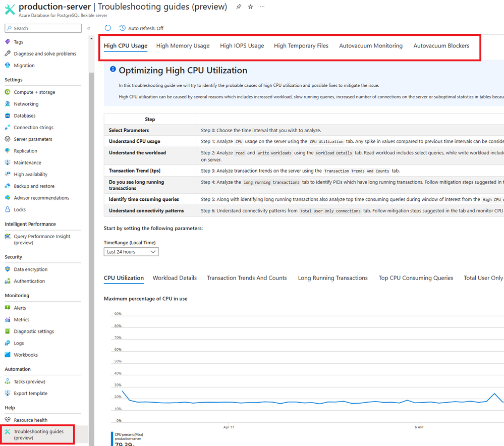Click the Metrics chart icon
The width and height of the screenshot is (504, 446).
coord(8,320)
